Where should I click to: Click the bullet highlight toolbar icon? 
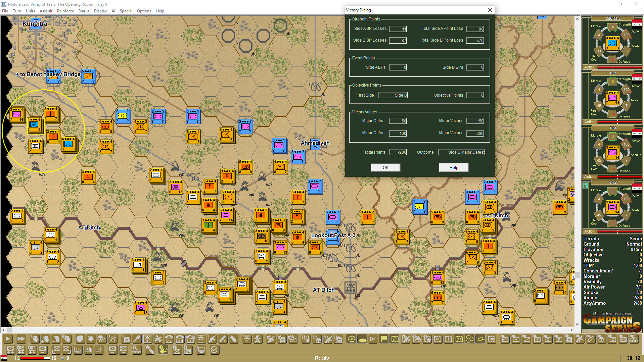pyautogui.click(x=590, y=339)
